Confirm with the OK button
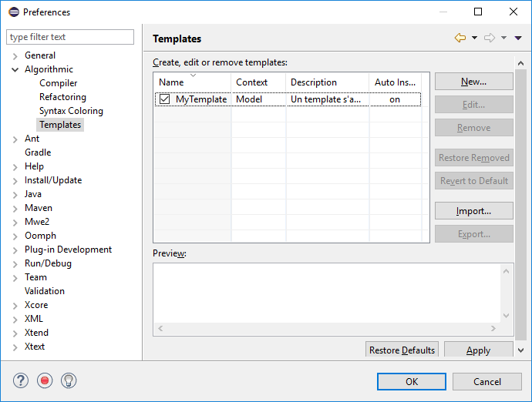Viewport: 532px width, 402px height. coord(412,382)
